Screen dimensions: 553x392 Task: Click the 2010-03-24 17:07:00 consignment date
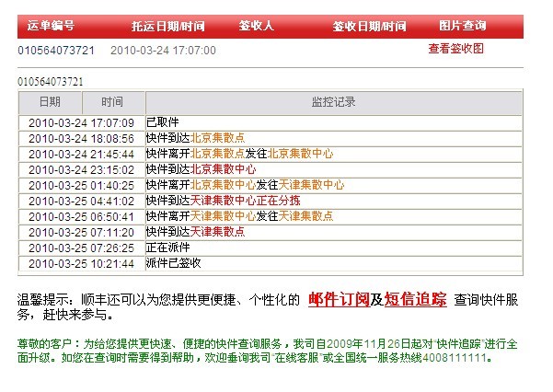tap(163, 50)
